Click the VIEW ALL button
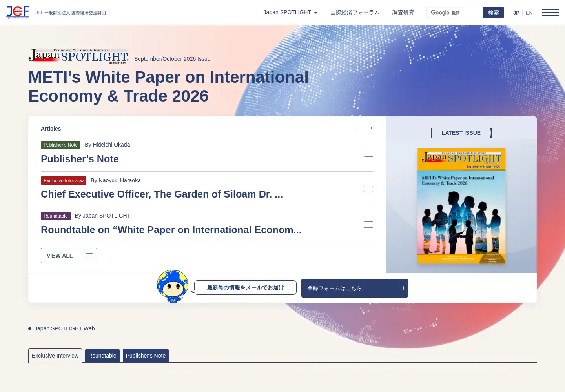The height and width of the screenshot is (392, 565). (x=69, y=256)
